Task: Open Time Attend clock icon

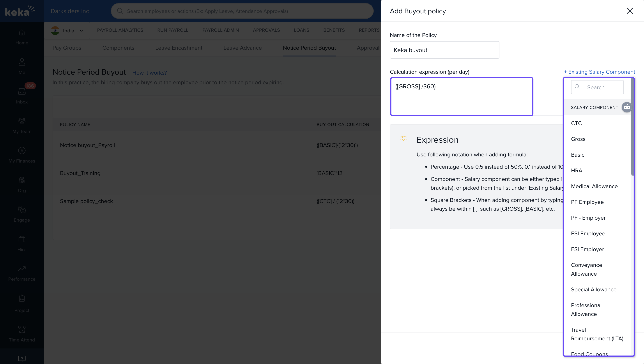Action: pyautogui.click(x=22, y=329)
